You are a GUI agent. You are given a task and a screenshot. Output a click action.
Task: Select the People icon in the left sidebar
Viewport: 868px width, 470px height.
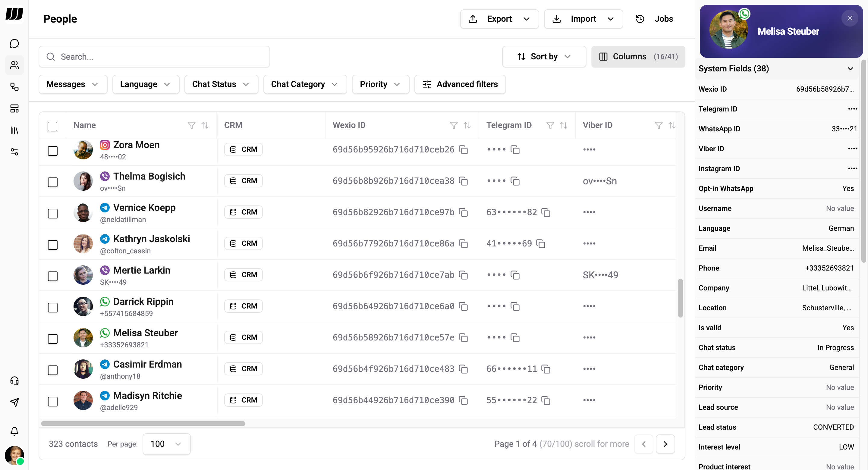tap(14, 65)
